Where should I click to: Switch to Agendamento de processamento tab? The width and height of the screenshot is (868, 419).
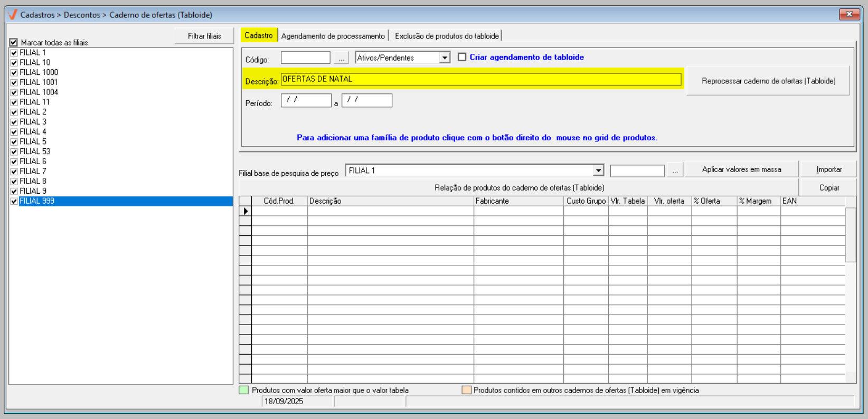(x=333, y=36)
